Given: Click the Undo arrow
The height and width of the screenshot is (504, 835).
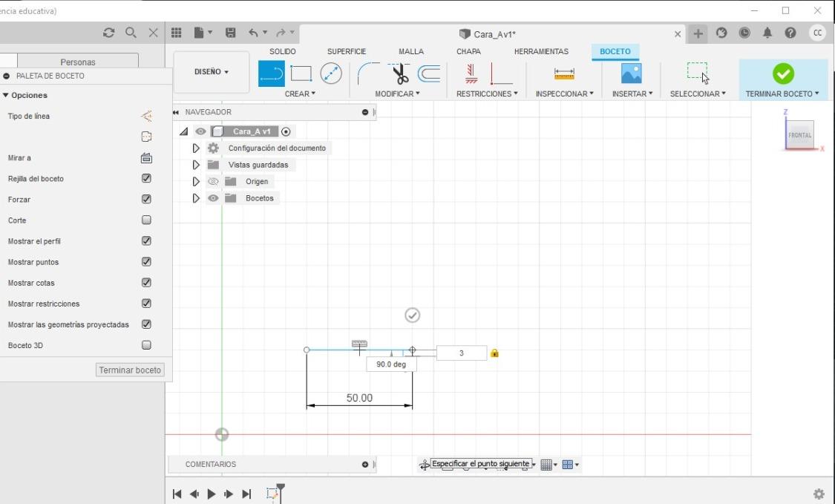Looking at the screenshot, I should pos(254,33).
